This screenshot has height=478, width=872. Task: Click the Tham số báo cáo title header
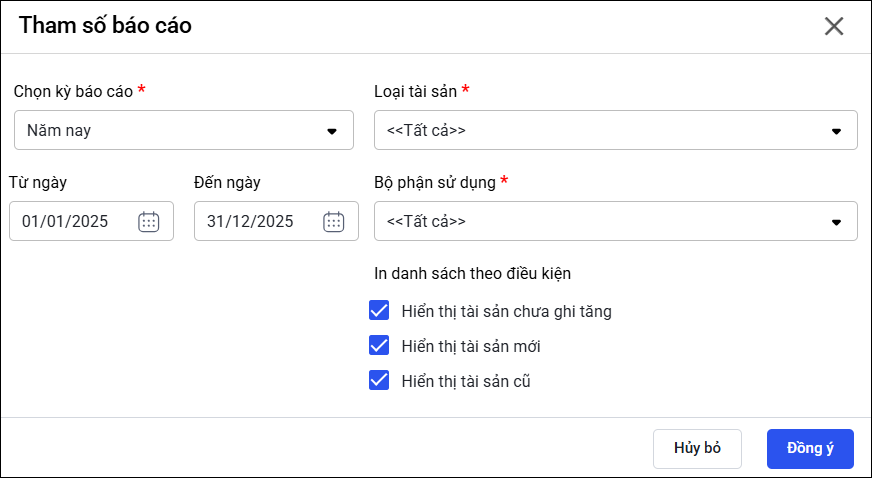105,26
